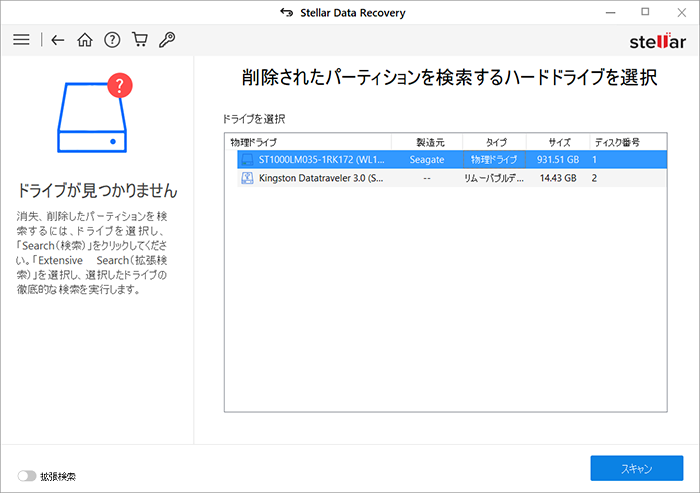
Task: Click the Kingston USB drive icon
Action: (x=247, y=178)
